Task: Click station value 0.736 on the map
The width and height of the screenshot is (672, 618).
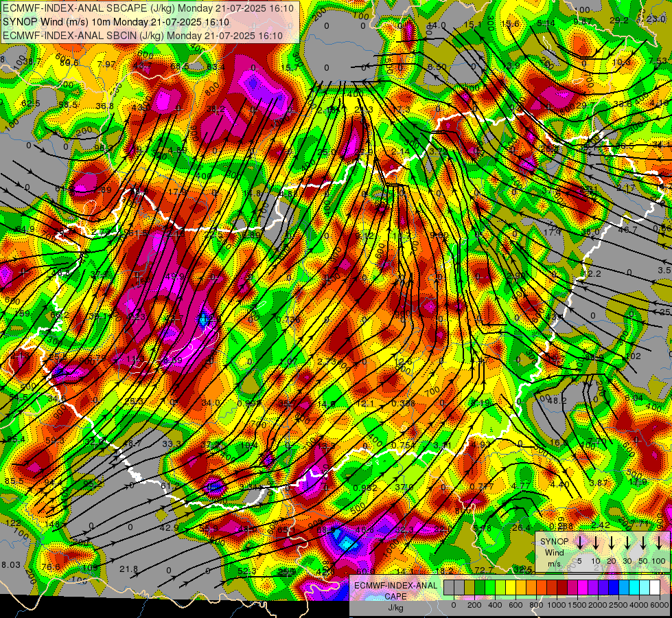Action: [288, 319]
